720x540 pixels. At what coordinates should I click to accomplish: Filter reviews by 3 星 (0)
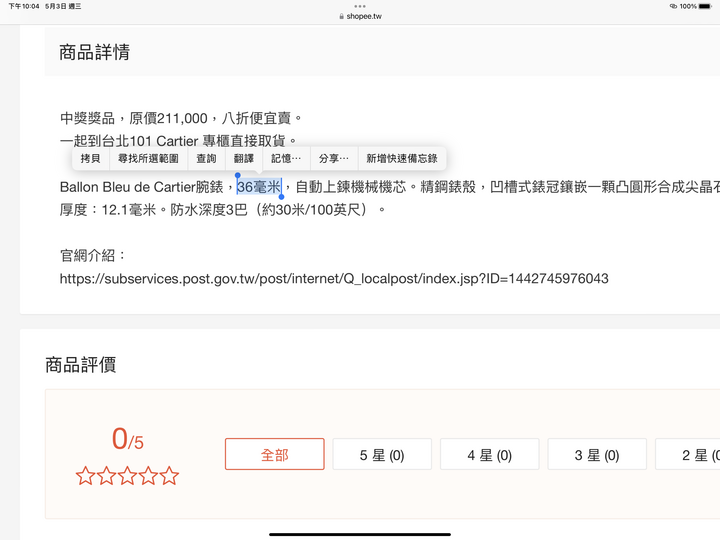point(597,454)
